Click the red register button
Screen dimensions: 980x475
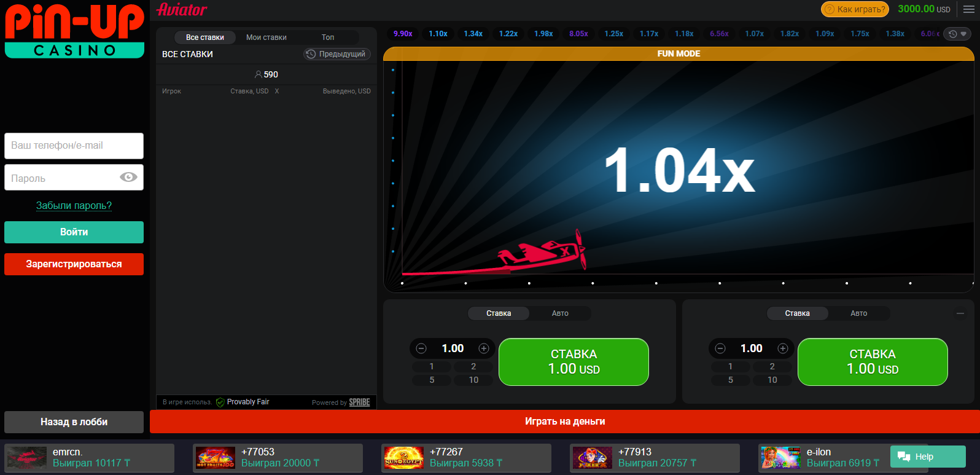tap(74, 264)
